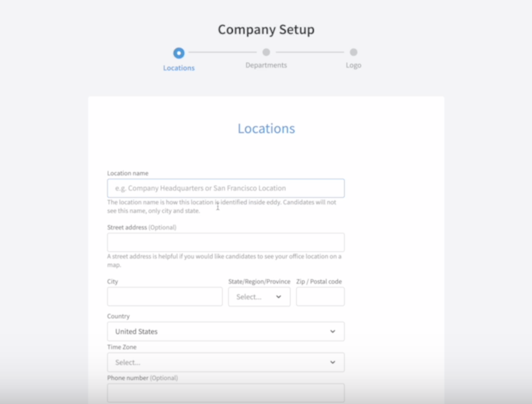
Task: Click the 'Time Zone' field label
Action: pos(122,347)
